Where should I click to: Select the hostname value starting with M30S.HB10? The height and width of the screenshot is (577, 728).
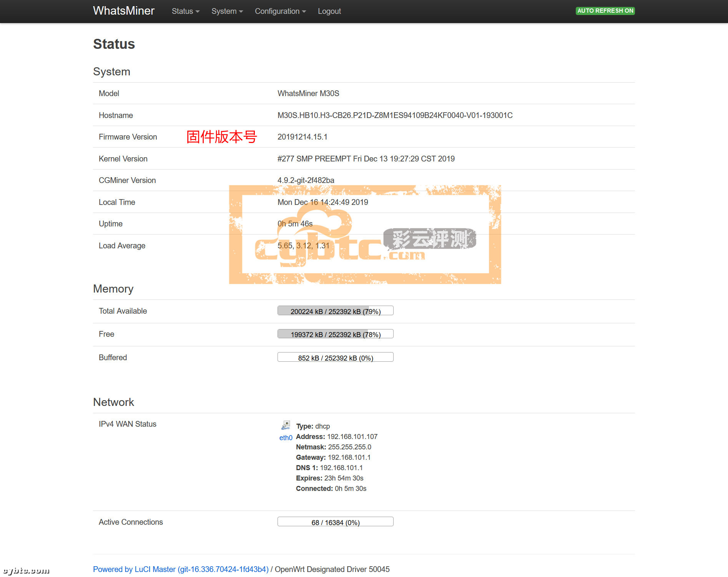[x=395, y=115]
